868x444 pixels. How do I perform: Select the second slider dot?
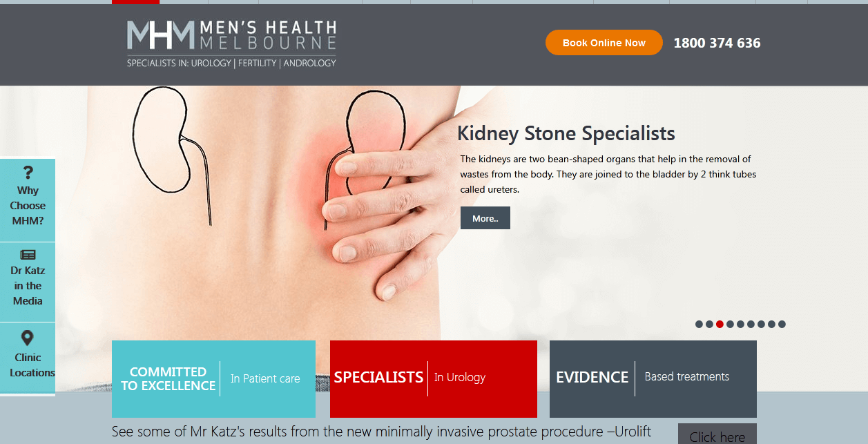709,325
